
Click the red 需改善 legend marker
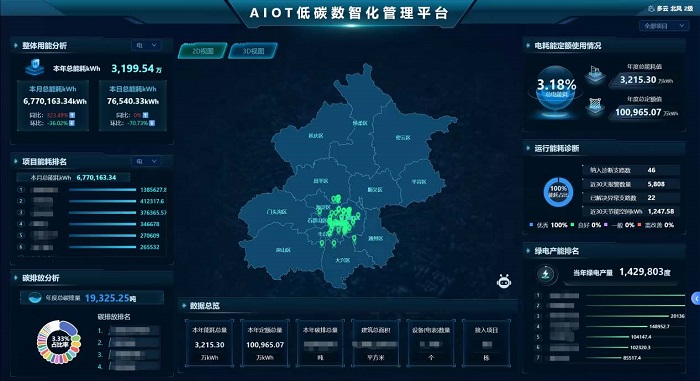click(640, 225)
